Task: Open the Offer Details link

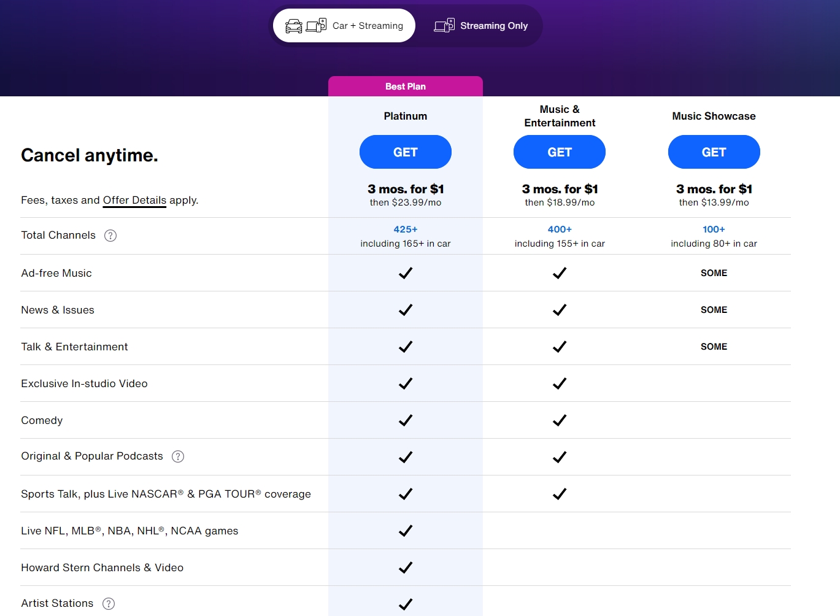Action: [x=134, y=200]
